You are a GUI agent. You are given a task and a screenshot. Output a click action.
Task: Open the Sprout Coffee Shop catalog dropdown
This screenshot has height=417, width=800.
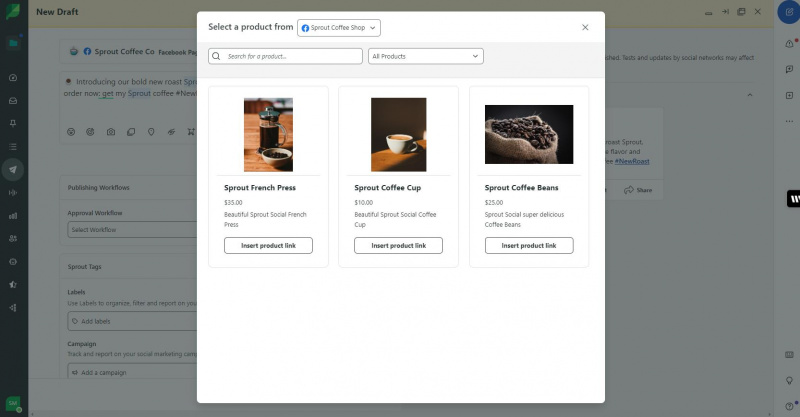click(339, 28)
